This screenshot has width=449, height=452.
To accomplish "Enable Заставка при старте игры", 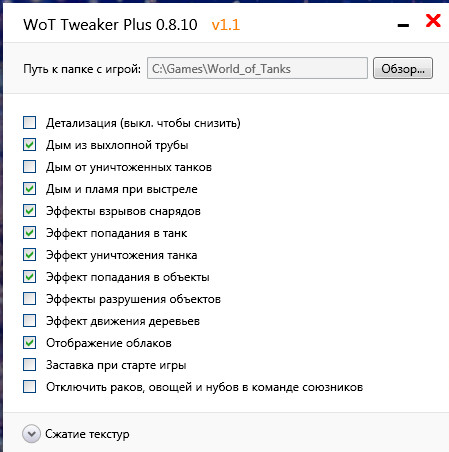I will coord(30,365).
